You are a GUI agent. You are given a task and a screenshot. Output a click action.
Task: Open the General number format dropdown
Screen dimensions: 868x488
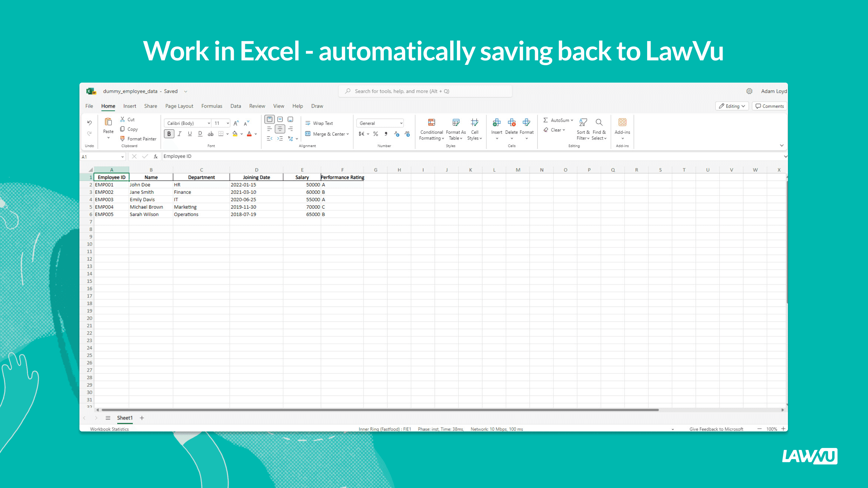tap(380, 123)
